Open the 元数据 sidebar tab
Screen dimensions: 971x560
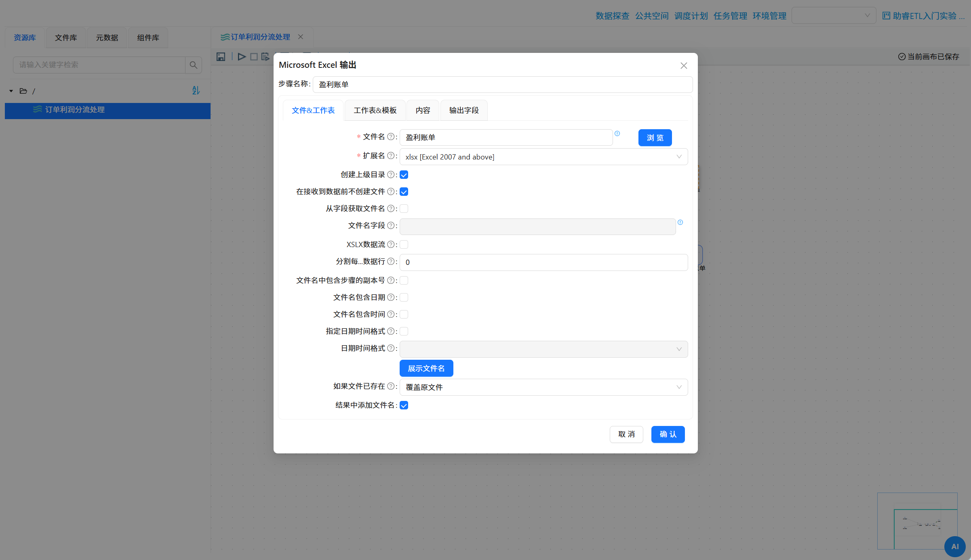point(107,38)
